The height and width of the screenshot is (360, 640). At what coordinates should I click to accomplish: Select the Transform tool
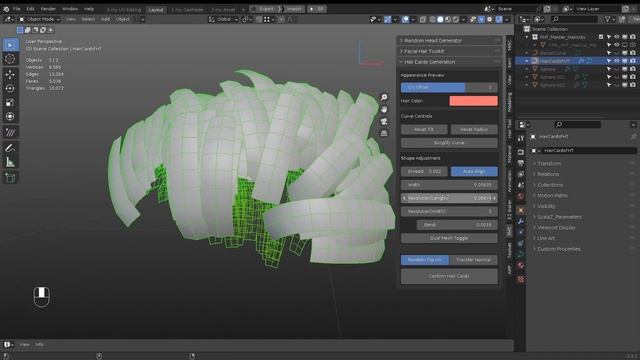coord(10,116)
